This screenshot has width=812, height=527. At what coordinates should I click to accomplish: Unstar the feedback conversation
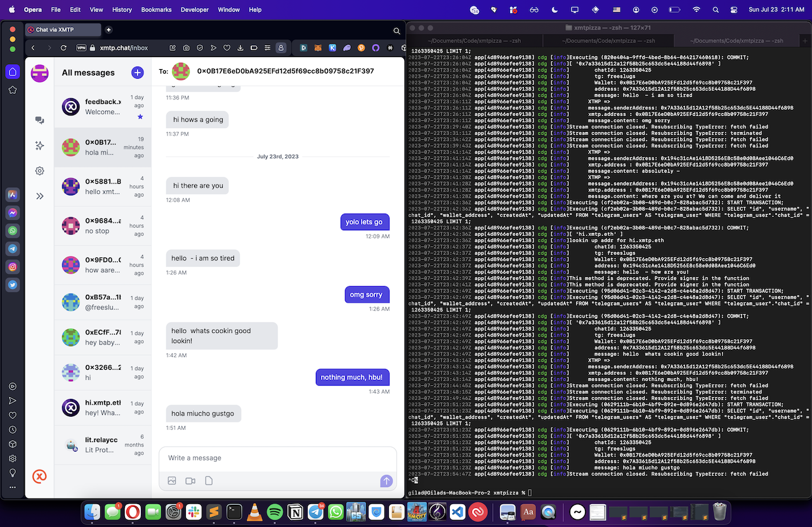tap(140, 117)
